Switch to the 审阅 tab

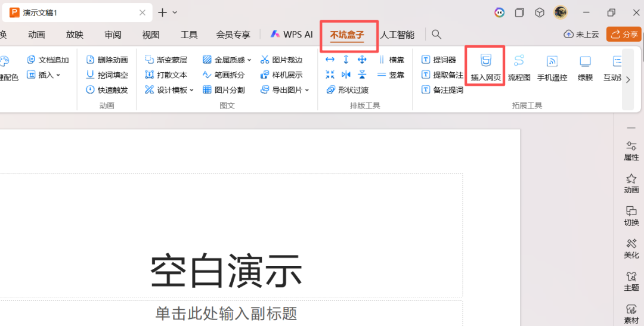(113, 35)
